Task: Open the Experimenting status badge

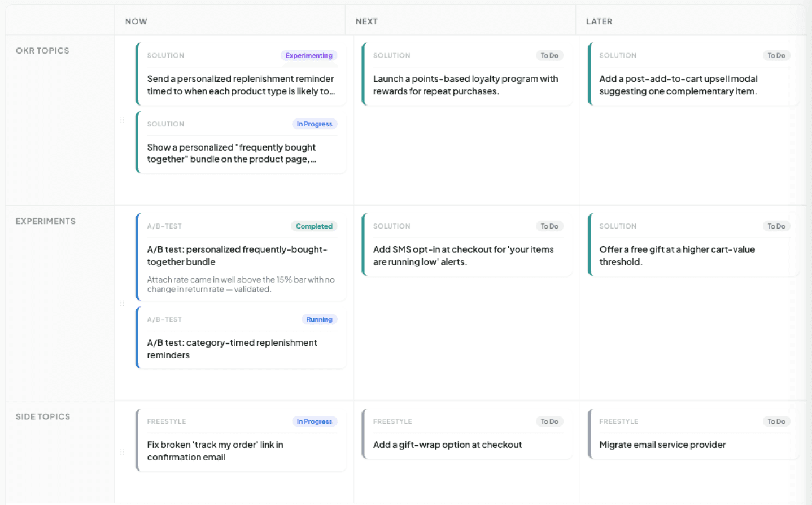Action: point(309,55)
